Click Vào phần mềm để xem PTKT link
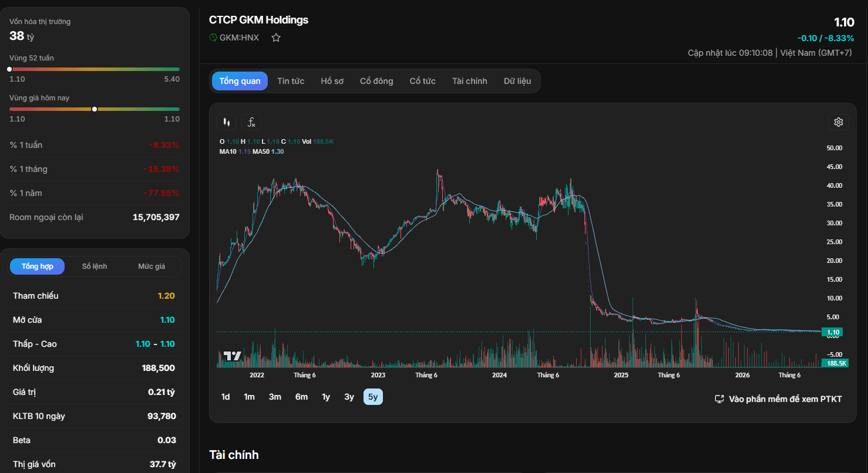This screenshot has width=868, height=473. [x=785, y=399]
